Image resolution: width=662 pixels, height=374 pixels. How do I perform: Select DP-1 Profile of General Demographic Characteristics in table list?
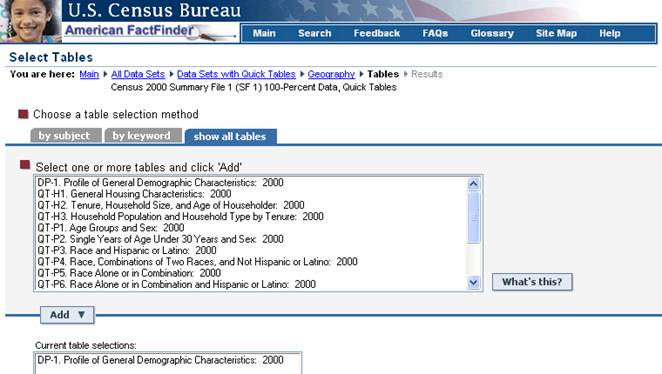coord(251,183)
